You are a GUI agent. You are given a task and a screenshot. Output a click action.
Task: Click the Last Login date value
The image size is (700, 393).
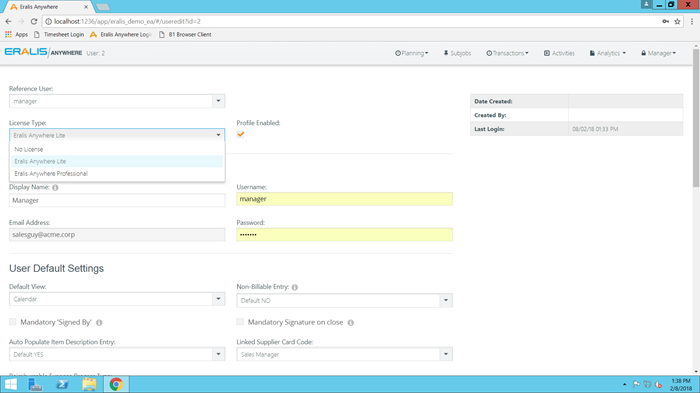[595, 129]
